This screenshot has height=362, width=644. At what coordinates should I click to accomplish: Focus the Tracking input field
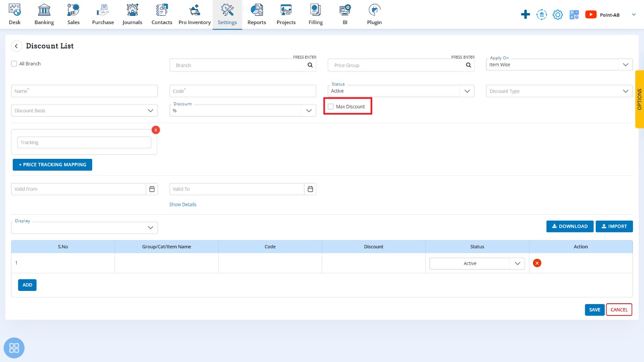(x=84, y=142)
